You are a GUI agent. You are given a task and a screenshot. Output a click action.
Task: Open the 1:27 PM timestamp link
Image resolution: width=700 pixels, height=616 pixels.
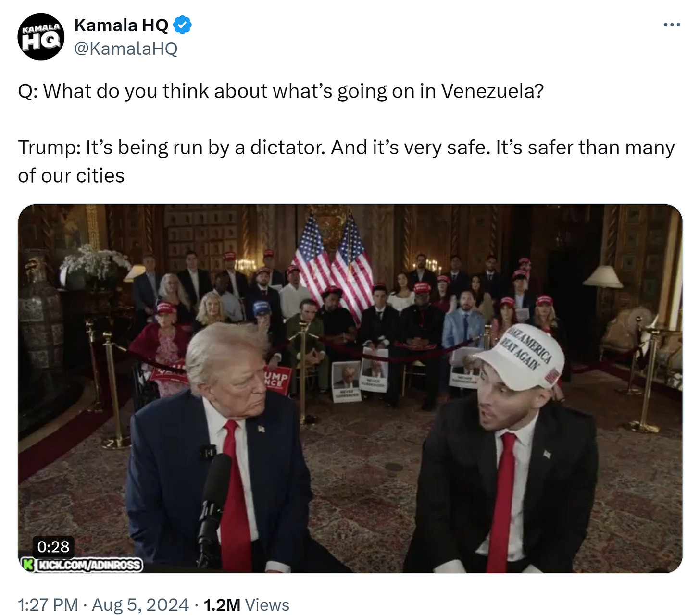click(48, 604)
